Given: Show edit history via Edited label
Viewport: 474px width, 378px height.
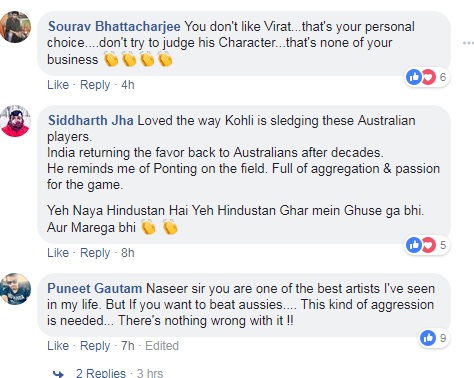Looking at the screenshot, I should coord(162,346).
